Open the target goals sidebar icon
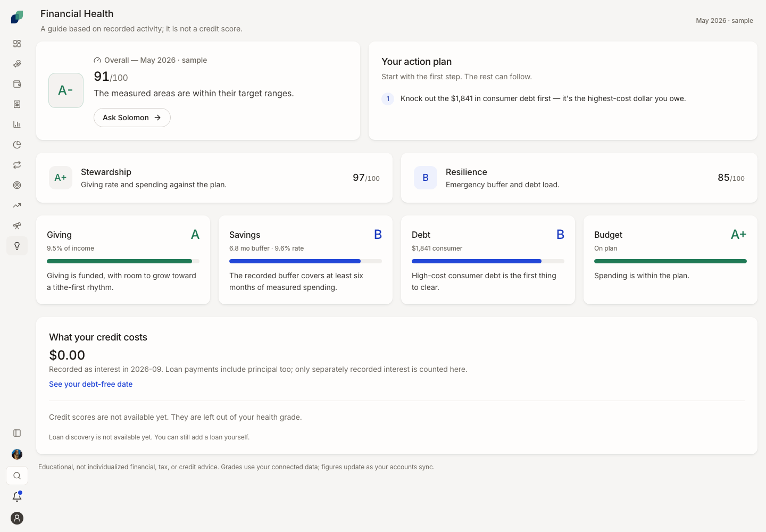 17,185
